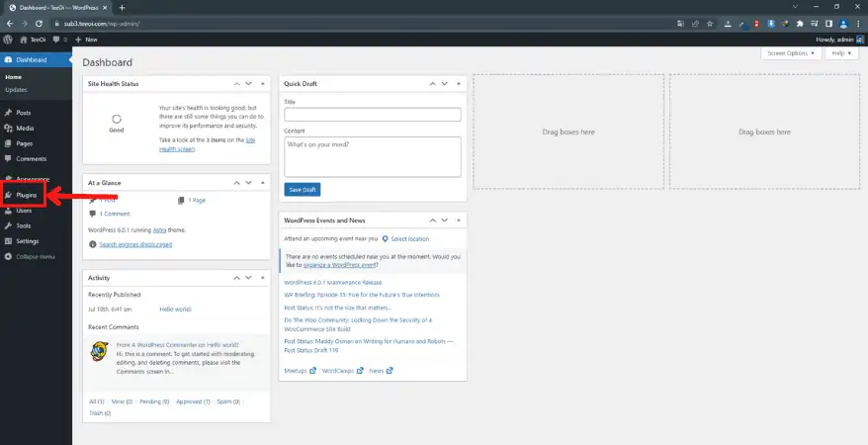Move WordPress Events and News box down

445,221
